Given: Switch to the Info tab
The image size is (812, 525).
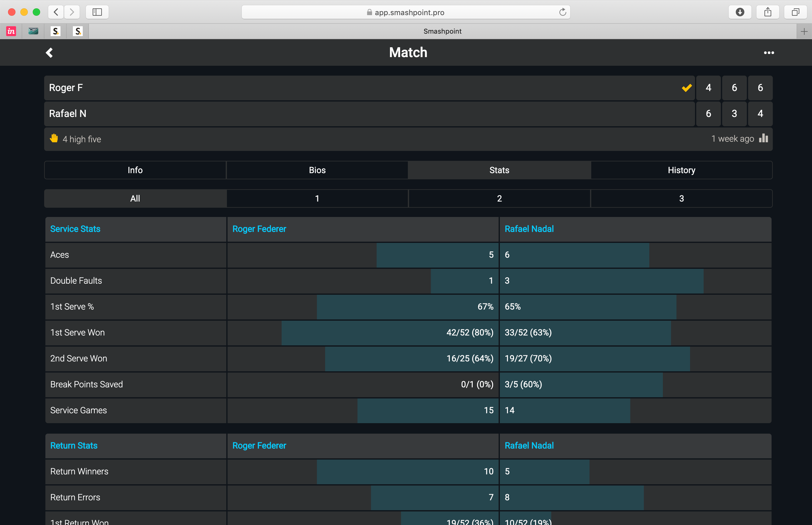Looking at the screenshot, I should click(135, 170).
